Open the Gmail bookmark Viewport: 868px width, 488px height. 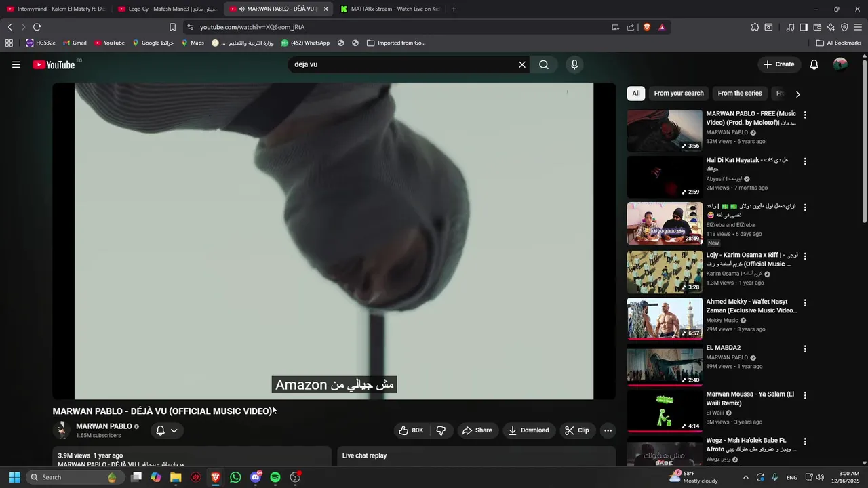coord(75,43)
